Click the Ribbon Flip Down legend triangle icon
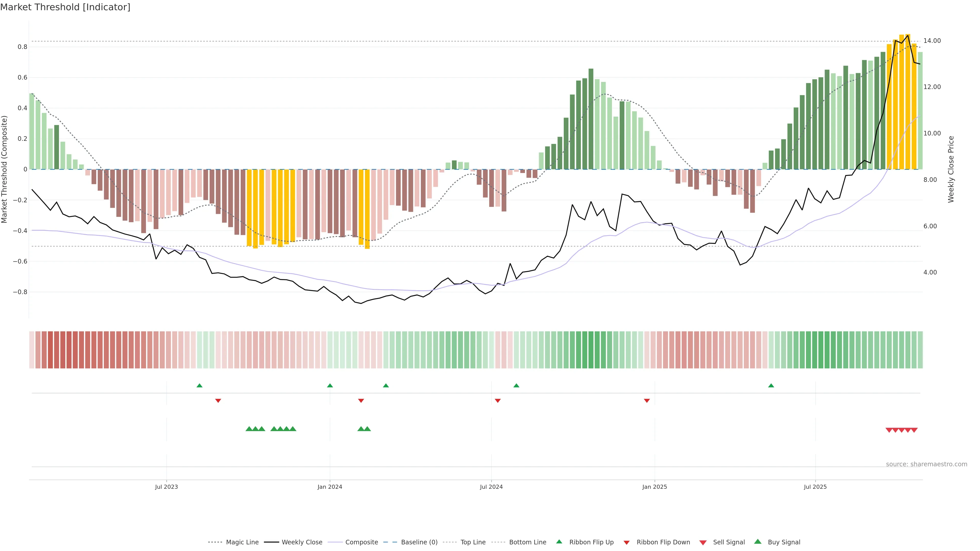The width and height of the screenshot is (980, 551). (627, 543)
